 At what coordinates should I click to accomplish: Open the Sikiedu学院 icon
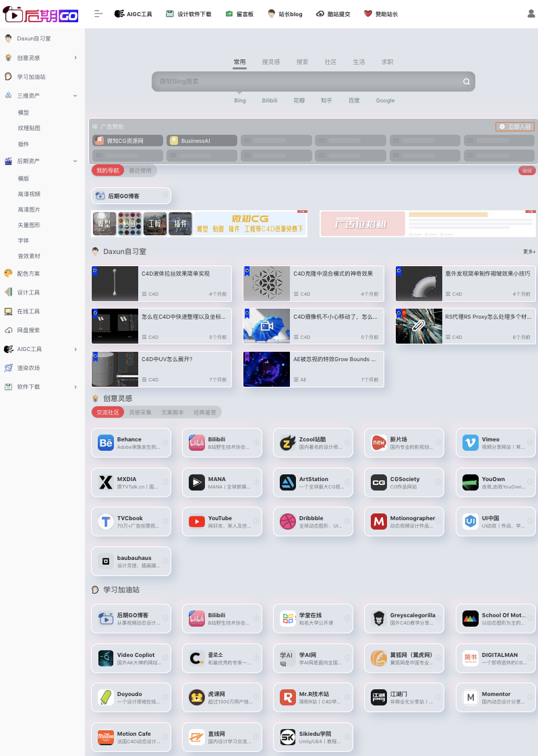tap(288, 737)
